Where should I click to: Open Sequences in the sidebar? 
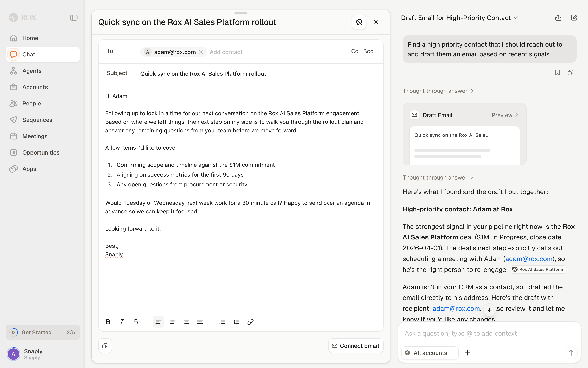coord(43,120)
